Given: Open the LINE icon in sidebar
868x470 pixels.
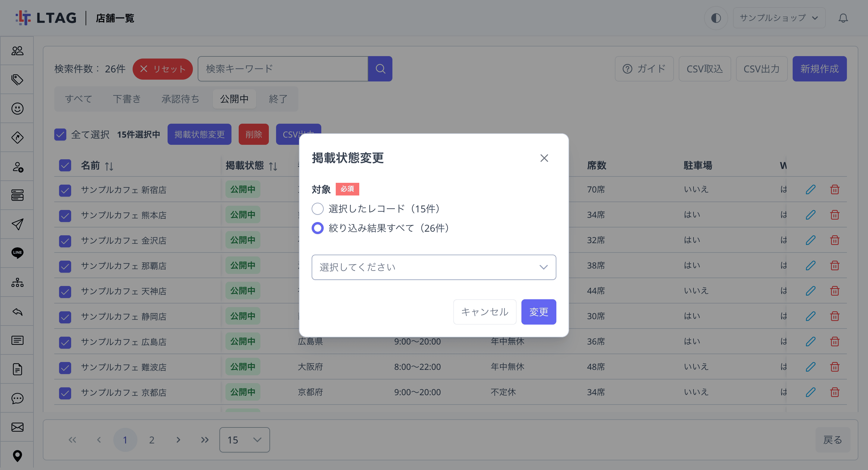Looking at the screenshot, I should (x=17, y=253).
